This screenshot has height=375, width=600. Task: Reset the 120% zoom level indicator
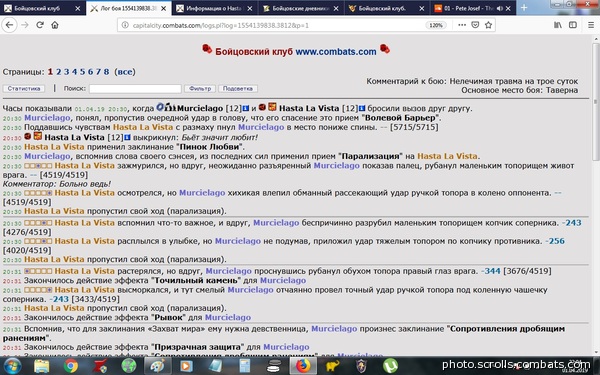pos(435,25)
